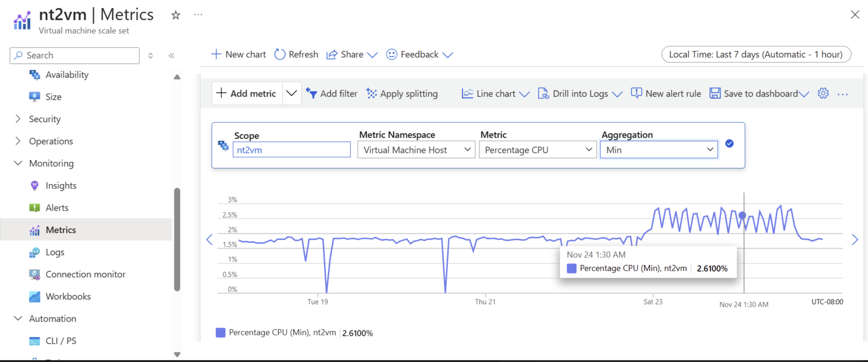Open Insights under Monitoring
This screenshot has width=868, height=362.
point(61,186)
